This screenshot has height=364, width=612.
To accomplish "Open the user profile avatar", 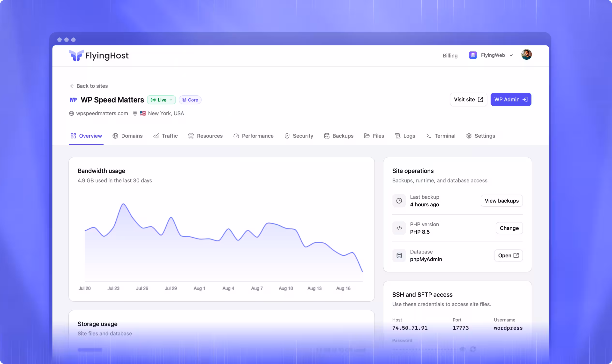I will 526,54.
